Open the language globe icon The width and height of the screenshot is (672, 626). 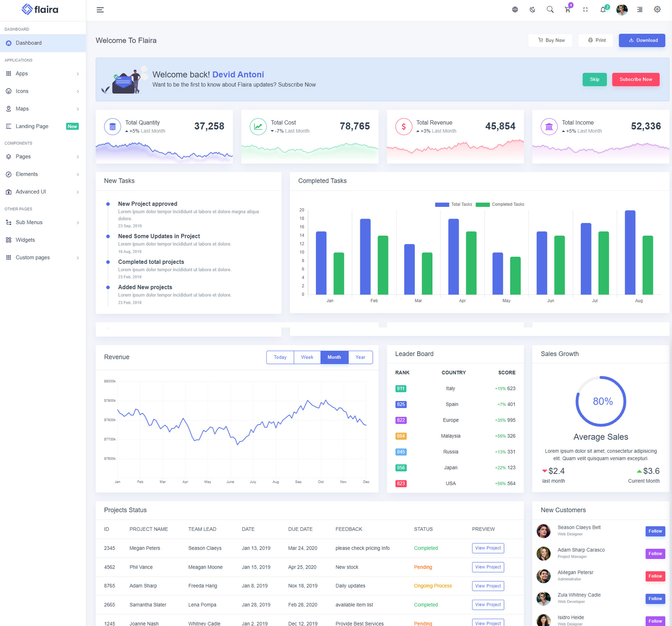[x=515, y=10]
